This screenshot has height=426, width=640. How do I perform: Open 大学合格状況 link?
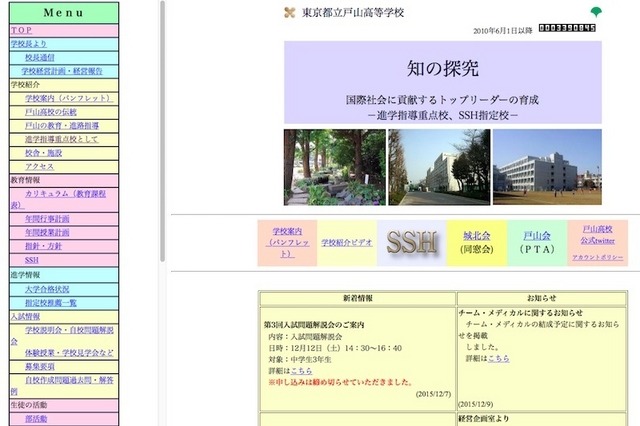(47, 289)
